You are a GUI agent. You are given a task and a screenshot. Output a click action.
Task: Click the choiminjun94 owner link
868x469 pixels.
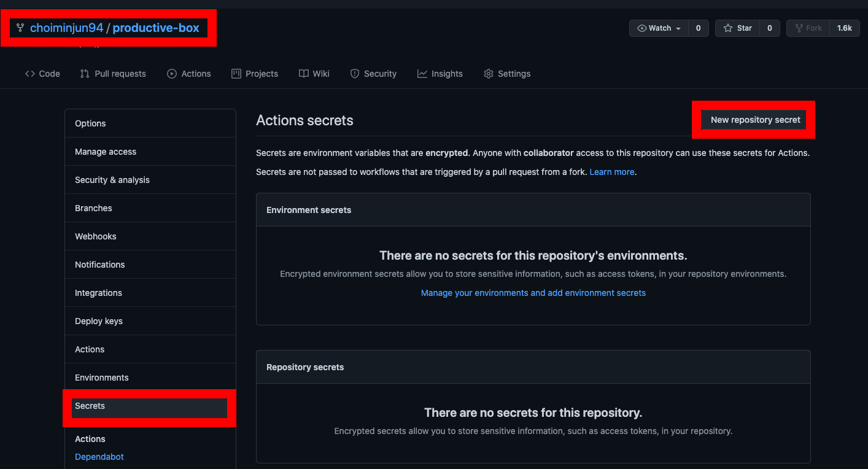(67, 28)
